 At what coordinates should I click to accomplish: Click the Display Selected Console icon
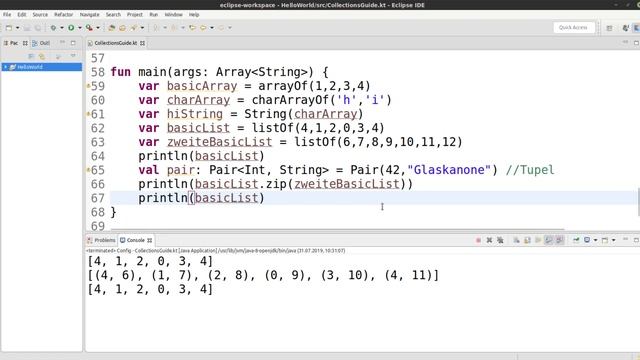(587, 240)
